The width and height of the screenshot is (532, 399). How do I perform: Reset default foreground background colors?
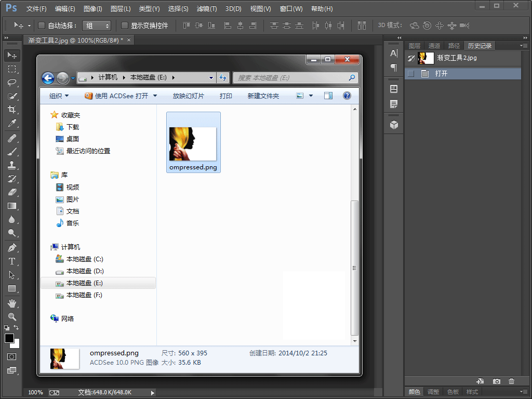pos(7,328)
